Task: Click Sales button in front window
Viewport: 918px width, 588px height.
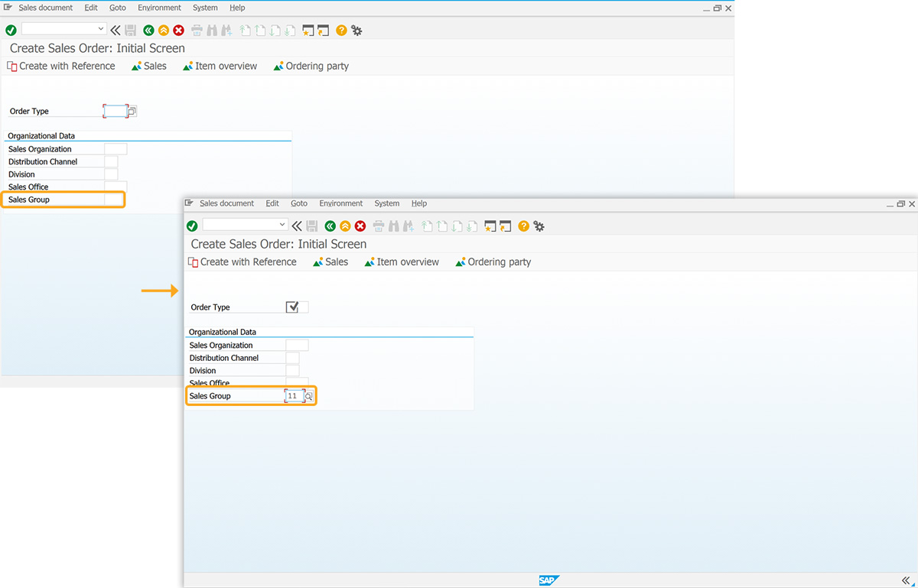Action: [x=330, y=262]
